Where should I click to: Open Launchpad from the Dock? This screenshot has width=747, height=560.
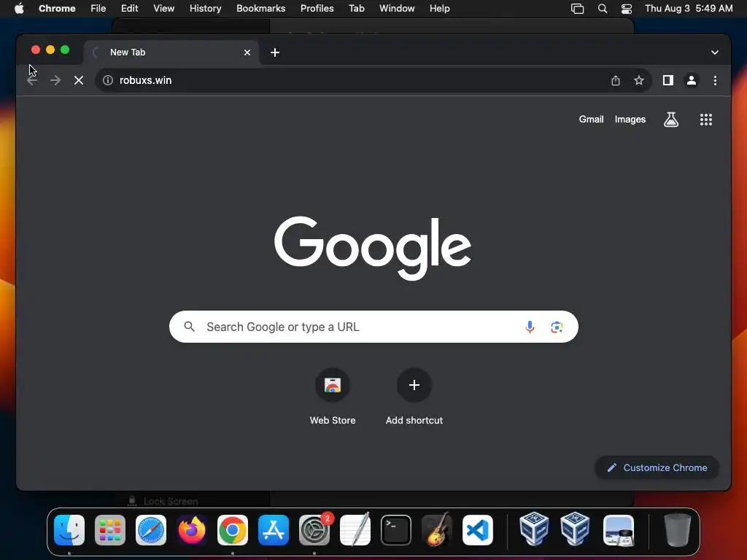110,529
